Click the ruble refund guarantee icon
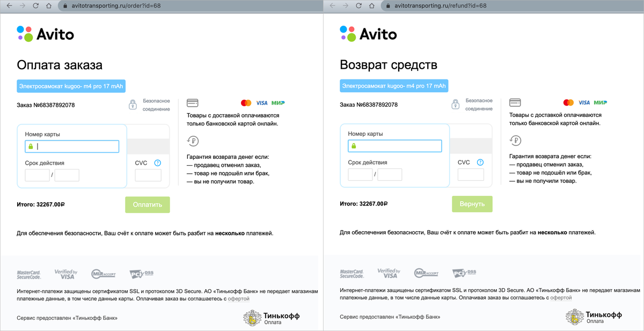The height and width of the screenshot is (331, 644). click(192, 141)
